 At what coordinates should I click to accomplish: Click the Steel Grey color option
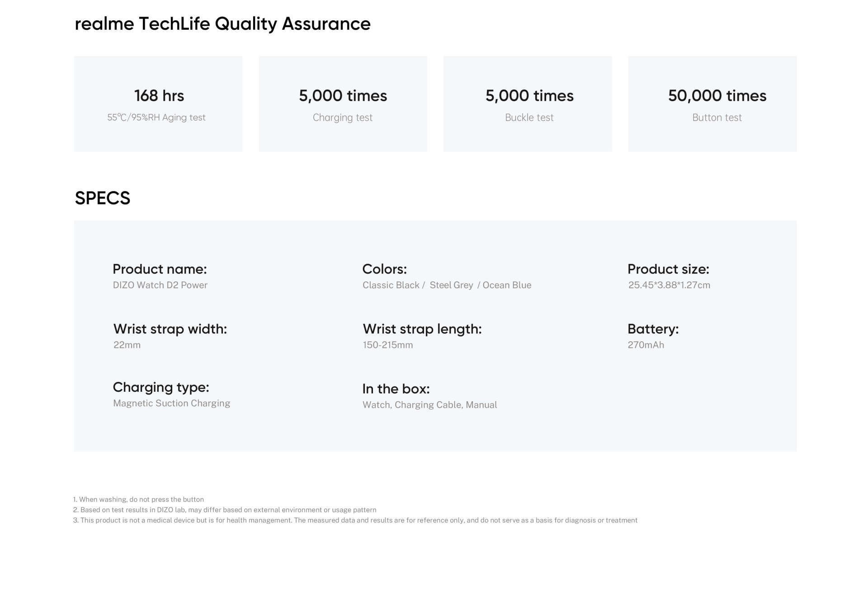click(451, 285)
